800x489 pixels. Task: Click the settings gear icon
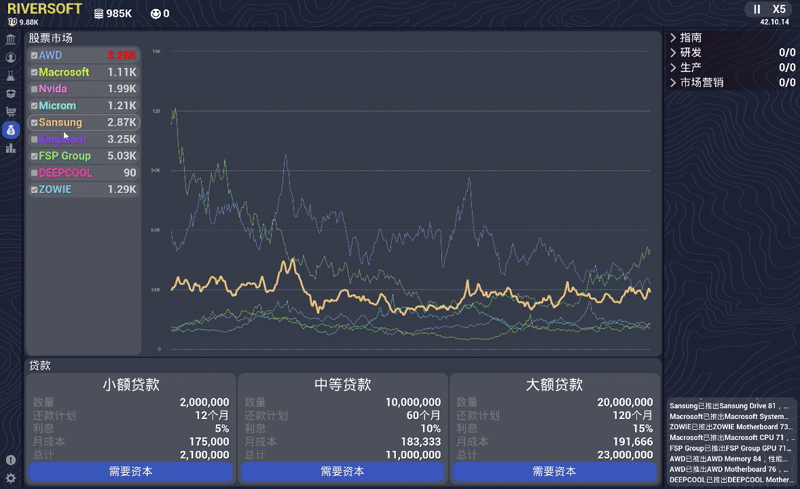[x=10, y=478]
